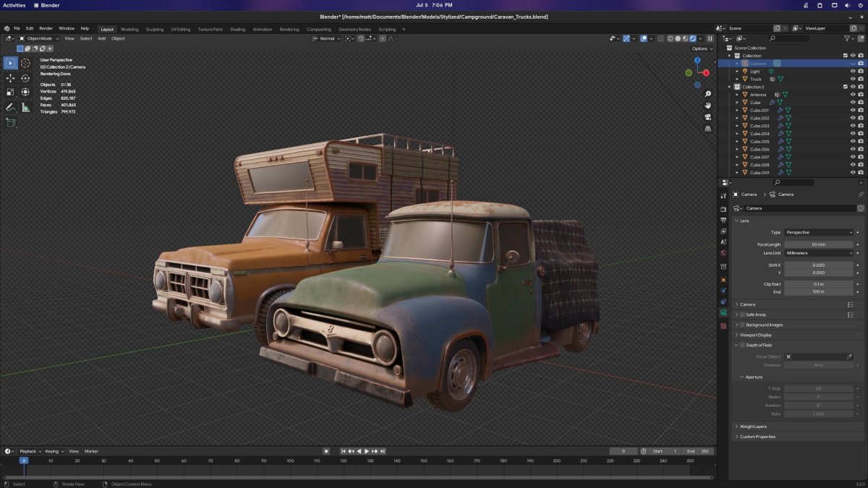Collapse the Aperture subpanel
The width and height of the screenshot is (868, 488).
742,377
